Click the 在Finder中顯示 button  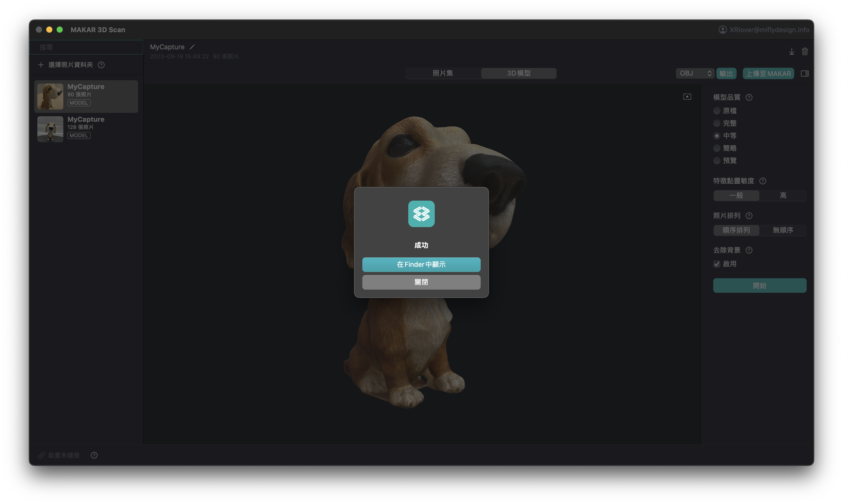pos(421,264)
